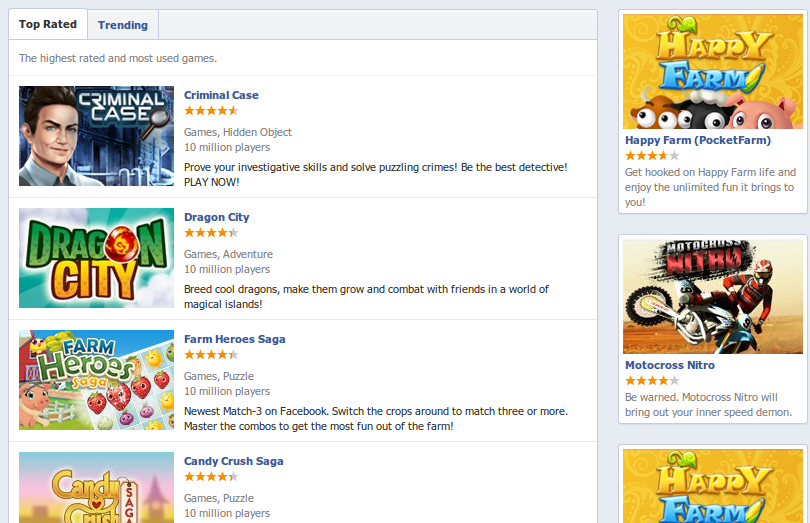Image resolution: width=810 pixels, height=523 pixels.
Task: Click the Criminal Case star rating
Action: 211,111
